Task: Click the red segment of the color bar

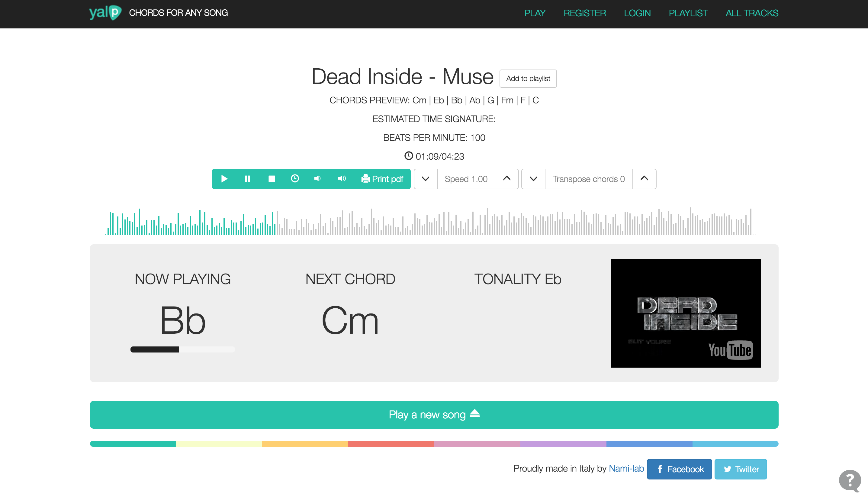Action: (x=391, y=444)
